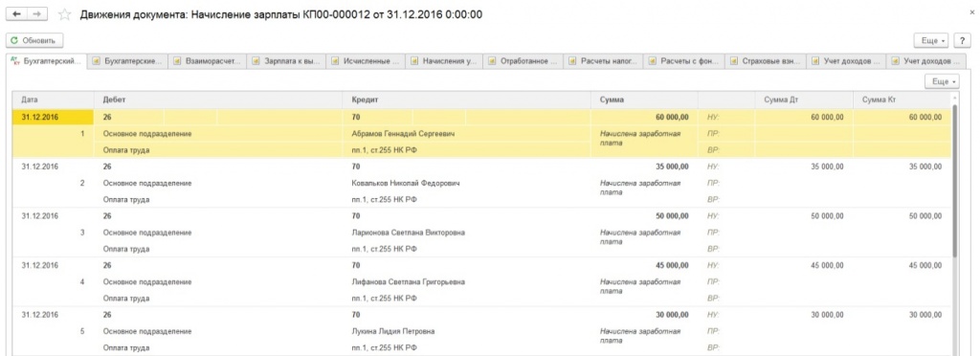Image resolution: width=980 pixels, height=356 pixels.
Task: Switch to the Бухгалтерские tab
Action: [x=127, y=61]
